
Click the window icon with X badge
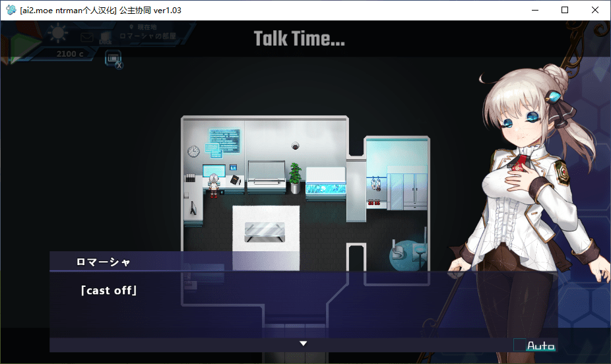[x=113, y=59]
